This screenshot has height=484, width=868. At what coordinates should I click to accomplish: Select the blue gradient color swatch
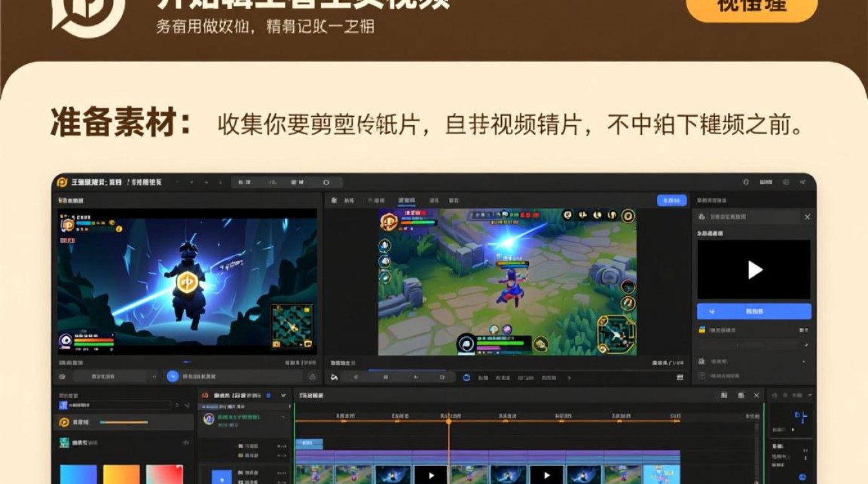[78, 474]
